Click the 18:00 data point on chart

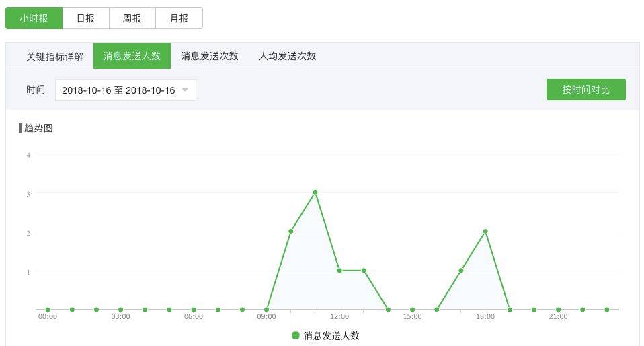(485, 232)
